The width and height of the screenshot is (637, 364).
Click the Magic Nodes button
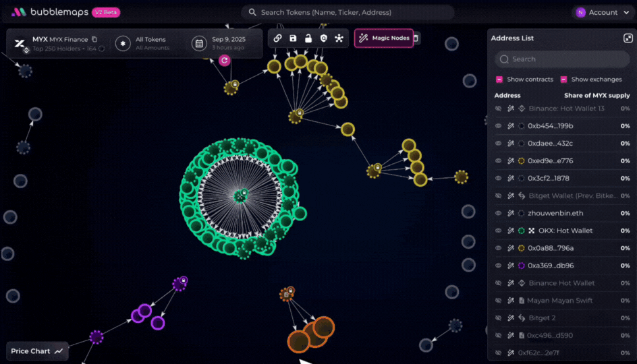pyautogui.click(x=384, y=38)
